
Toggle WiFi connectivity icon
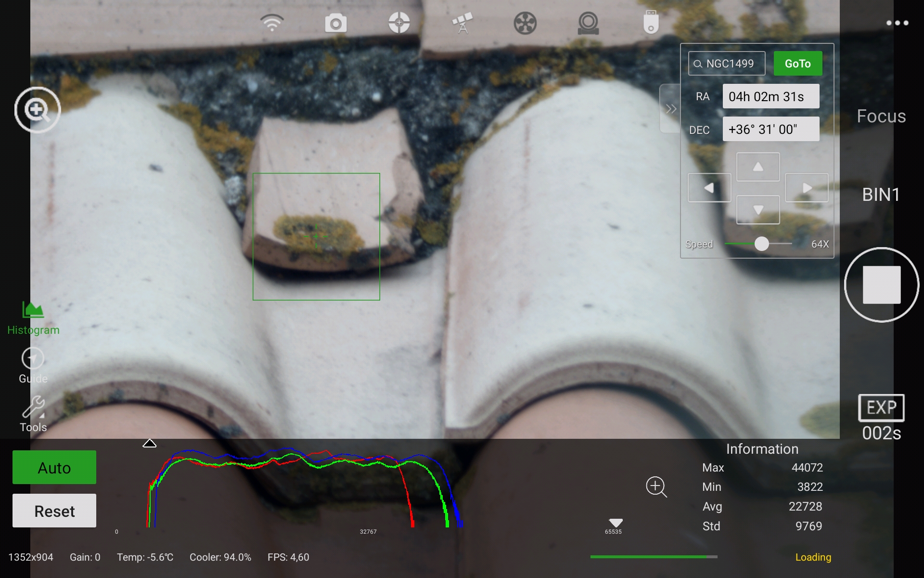[x=272, y=22]
